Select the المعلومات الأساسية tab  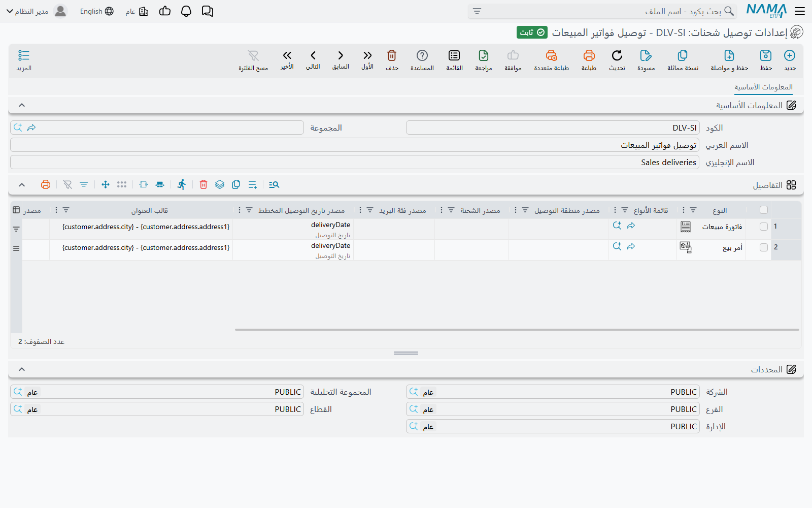(x=763, y=87)
